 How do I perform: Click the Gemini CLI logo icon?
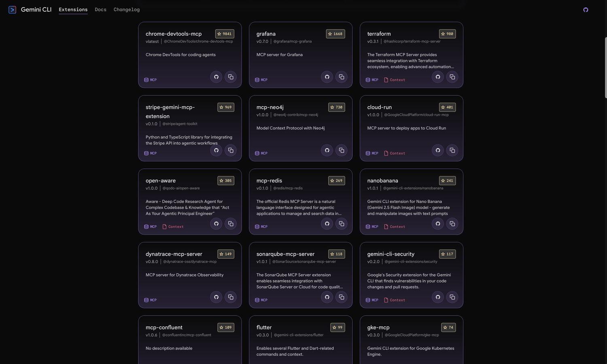click(x=13, y=10)
